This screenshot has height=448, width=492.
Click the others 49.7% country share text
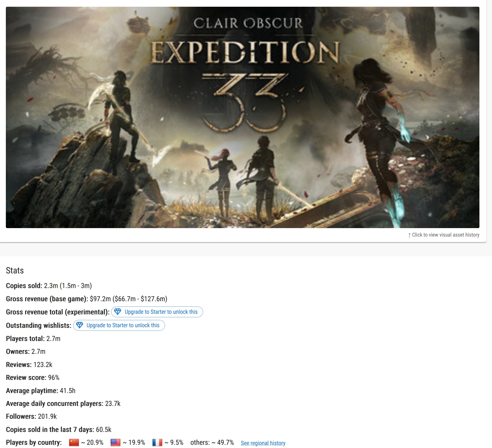(x=212, y=442)
